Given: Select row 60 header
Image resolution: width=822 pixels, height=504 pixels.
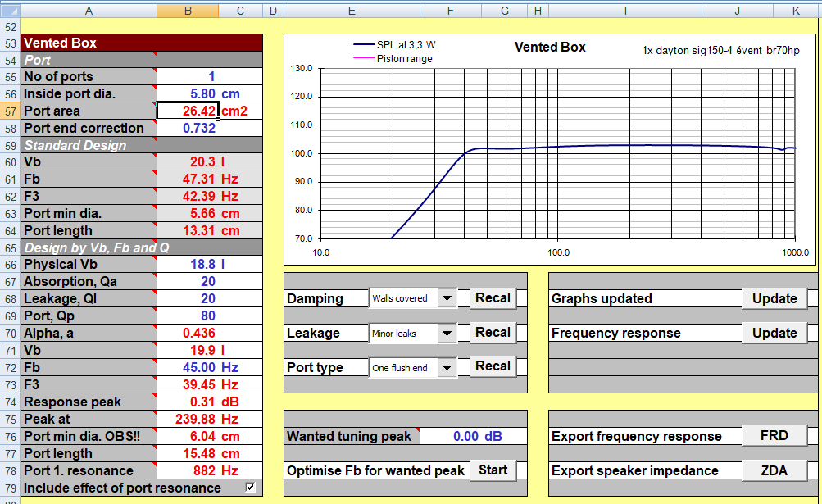Looking at the screenshot, I should point(10,162).
